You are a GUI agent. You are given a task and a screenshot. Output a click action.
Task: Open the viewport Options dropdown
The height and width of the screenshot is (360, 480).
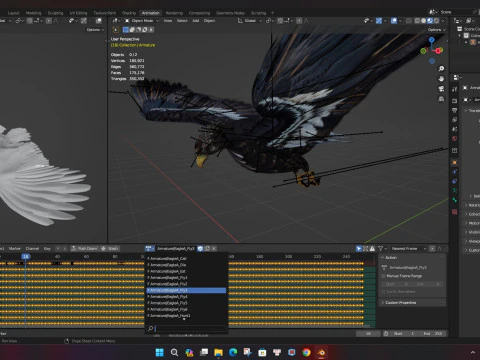(436, 30)
